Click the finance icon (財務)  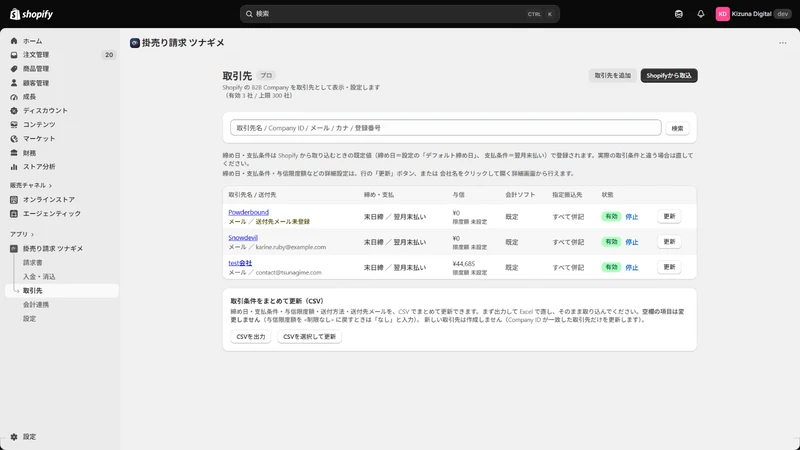(x=14, y=153)
